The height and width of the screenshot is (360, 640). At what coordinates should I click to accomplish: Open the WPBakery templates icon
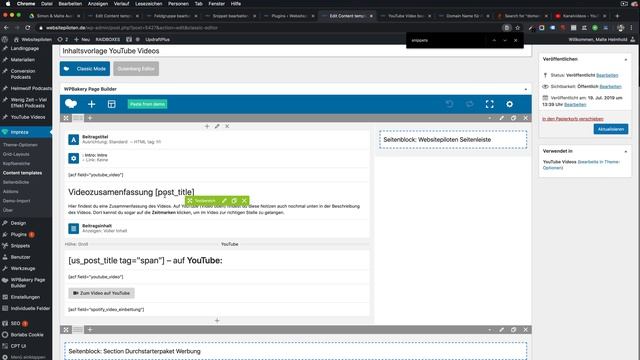(111, 104)
